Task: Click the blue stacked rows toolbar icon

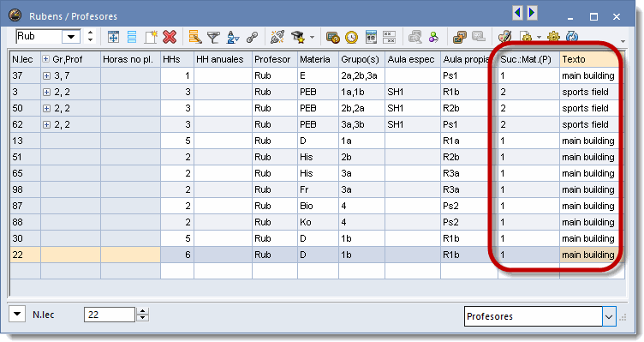Action: (x=131, y=37)
